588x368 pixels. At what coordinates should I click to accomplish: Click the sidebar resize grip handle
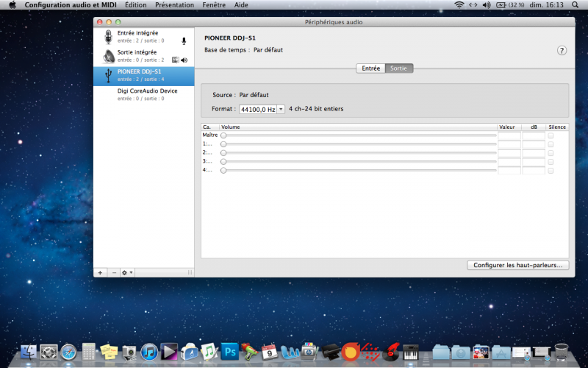pos(190,272)
